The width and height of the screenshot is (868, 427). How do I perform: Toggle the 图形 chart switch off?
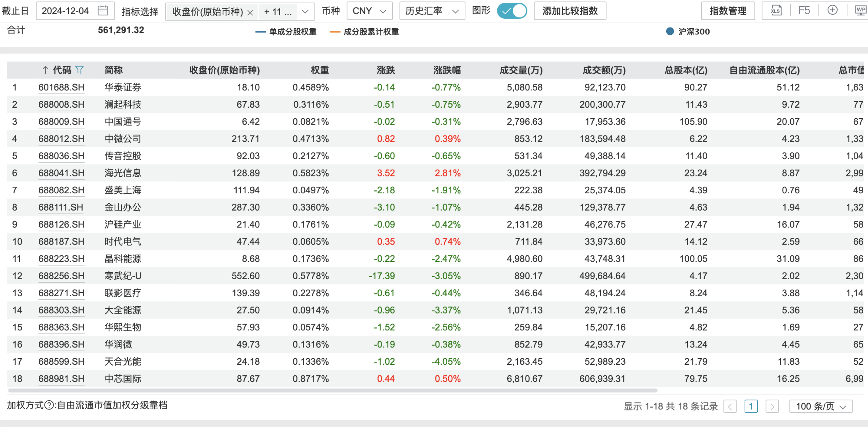[512, 11]
